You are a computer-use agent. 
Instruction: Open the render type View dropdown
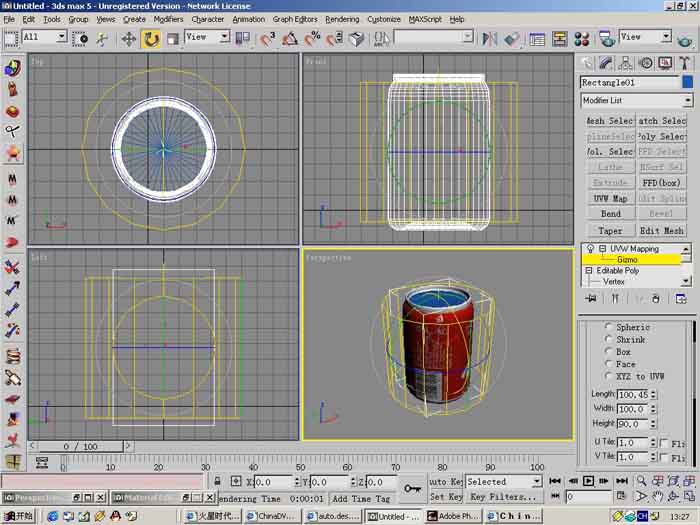645,37
